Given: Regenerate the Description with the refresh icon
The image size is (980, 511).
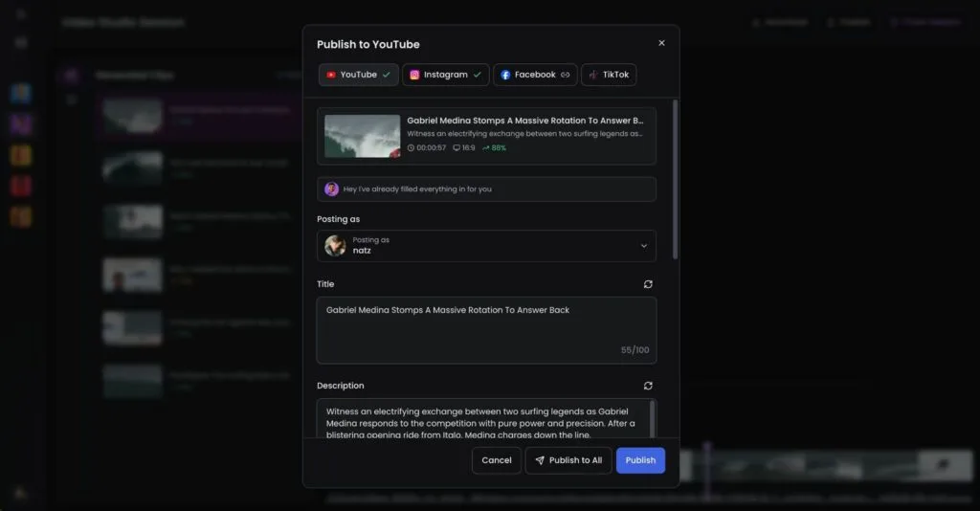Looking at the screenshot, I should tap(648, 386).
